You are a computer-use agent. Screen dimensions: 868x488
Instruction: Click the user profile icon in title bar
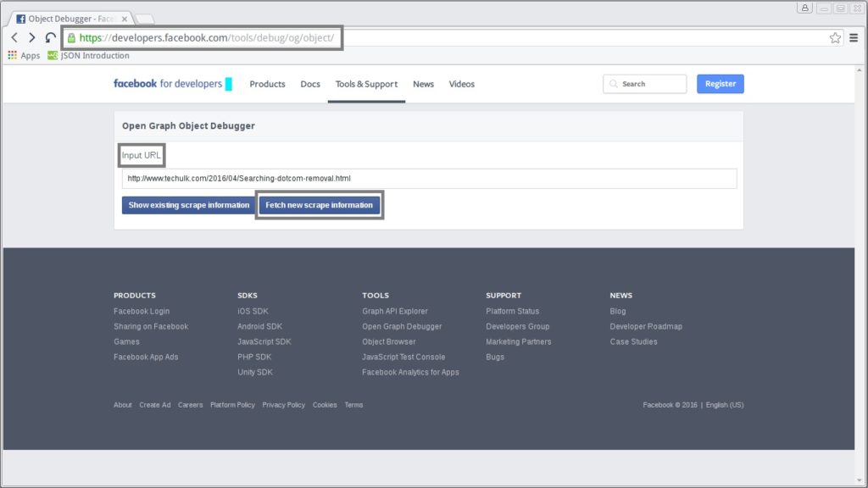(x=804, y=8)
